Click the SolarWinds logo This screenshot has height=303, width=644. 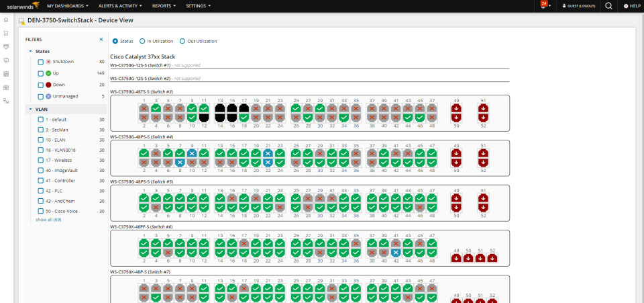click(x=23, y=6)
